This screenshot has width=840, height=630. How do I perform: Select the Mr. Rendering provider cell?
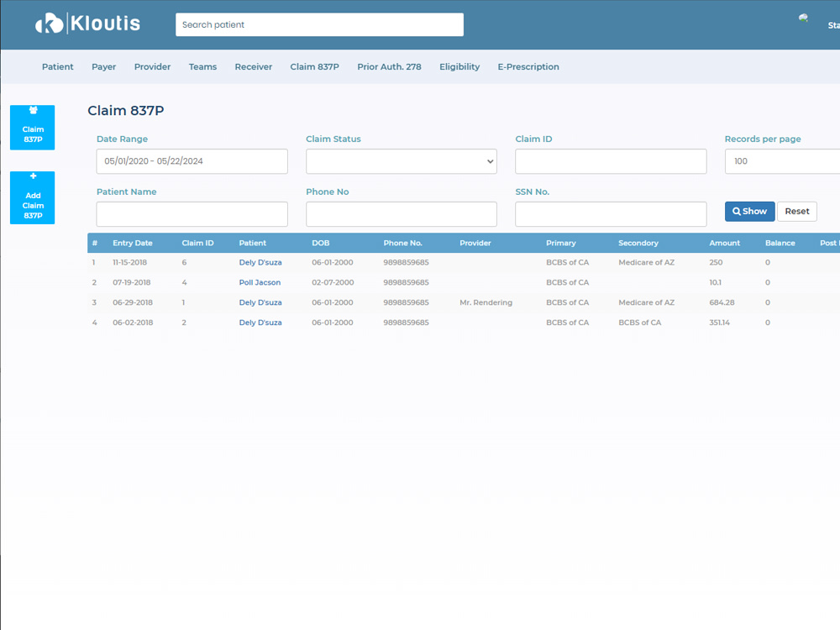[486, 302]
